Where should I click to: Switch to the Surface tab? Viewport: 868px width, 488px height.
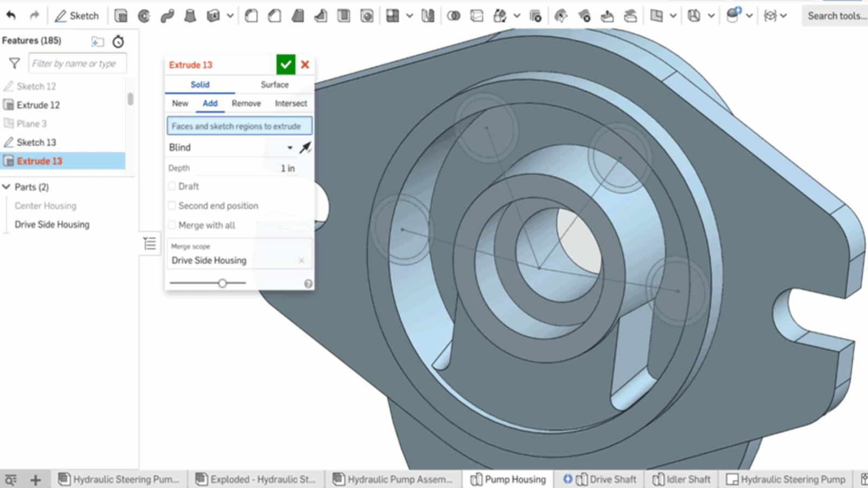tap(275, 85)
